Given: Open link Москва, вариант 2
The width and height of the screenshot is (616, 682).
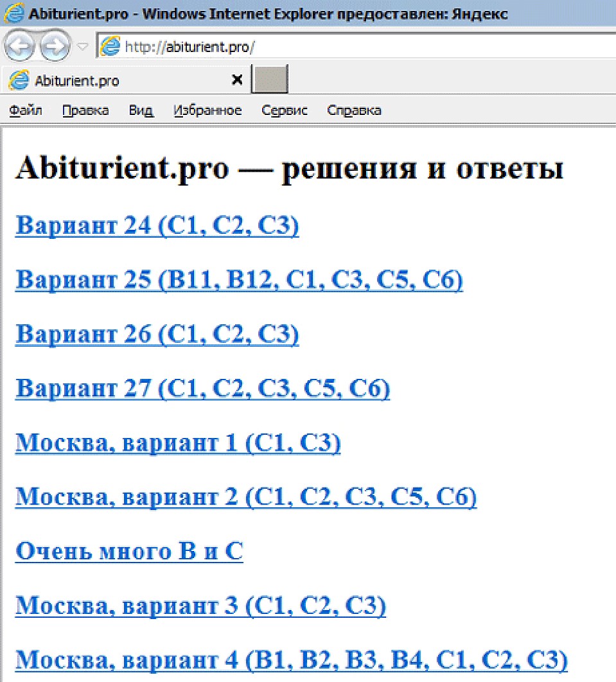Looking at the screenshot, I should 246,496.
